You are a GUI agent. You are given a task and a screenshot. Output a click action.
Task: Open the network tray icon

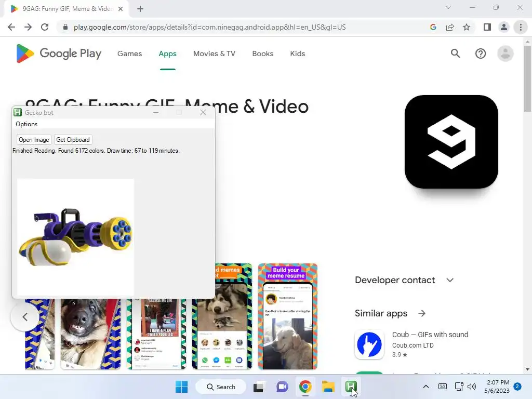(459, 387)
